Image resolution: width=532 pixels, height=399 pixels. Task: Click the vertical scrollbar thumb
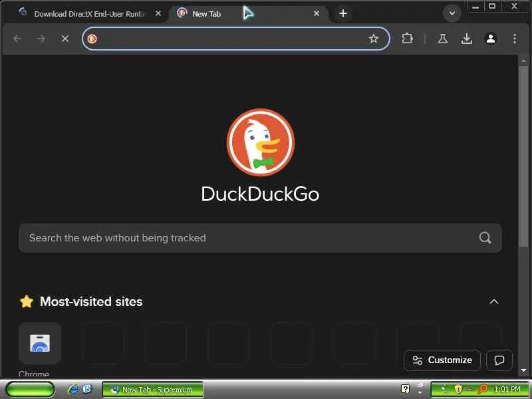523,156
